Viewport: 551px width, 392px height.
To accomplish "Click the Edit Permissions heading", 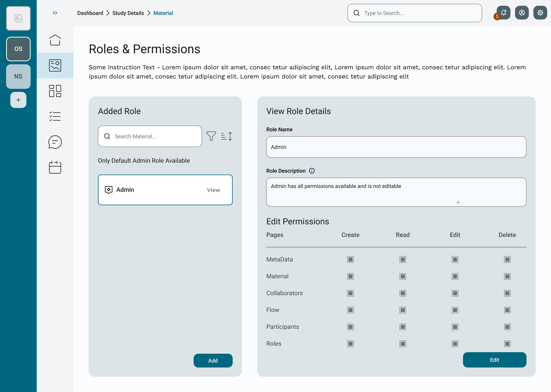I will pyautogui.click(x=298, y=221).
